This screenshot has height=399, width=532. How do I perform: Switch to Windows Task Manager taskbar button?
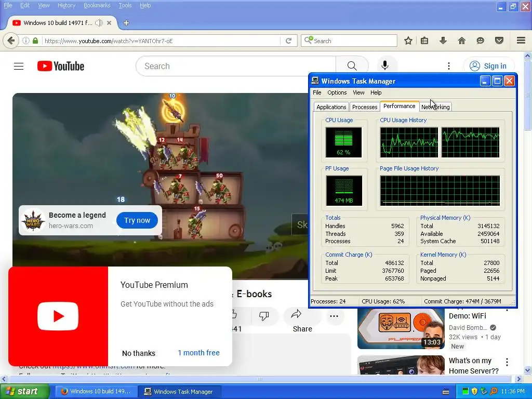click(x=179, y=392)
